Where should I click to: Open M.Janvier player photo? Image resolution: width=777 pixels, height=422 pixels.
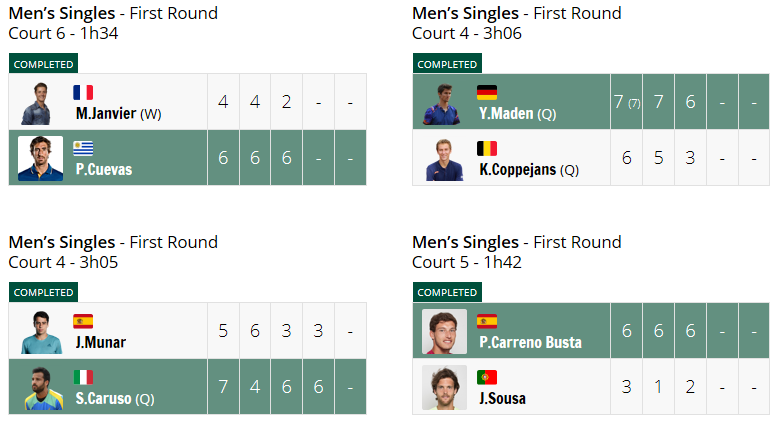tap(37, 104)
